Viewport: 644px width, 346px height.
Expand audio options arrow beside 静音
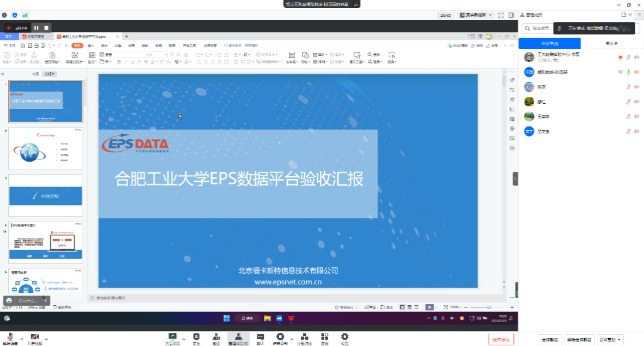click(x=21, y=338)
